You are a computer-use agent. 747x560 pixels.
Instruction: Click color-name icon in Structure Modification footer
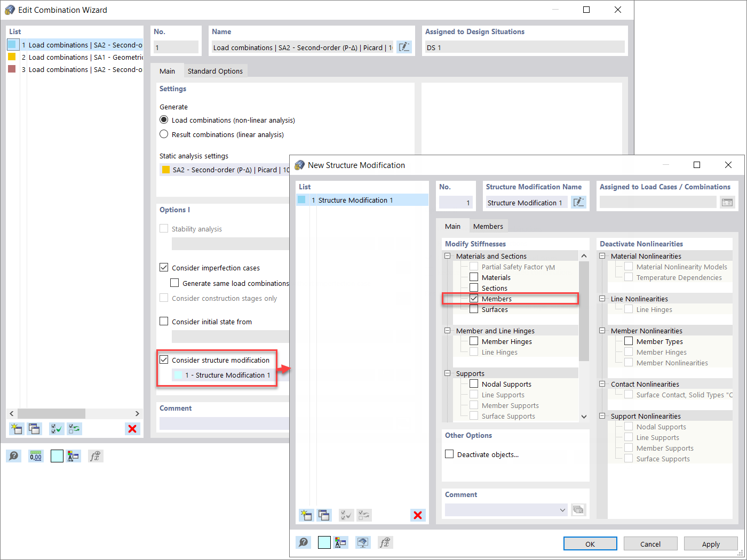[340, 542]
